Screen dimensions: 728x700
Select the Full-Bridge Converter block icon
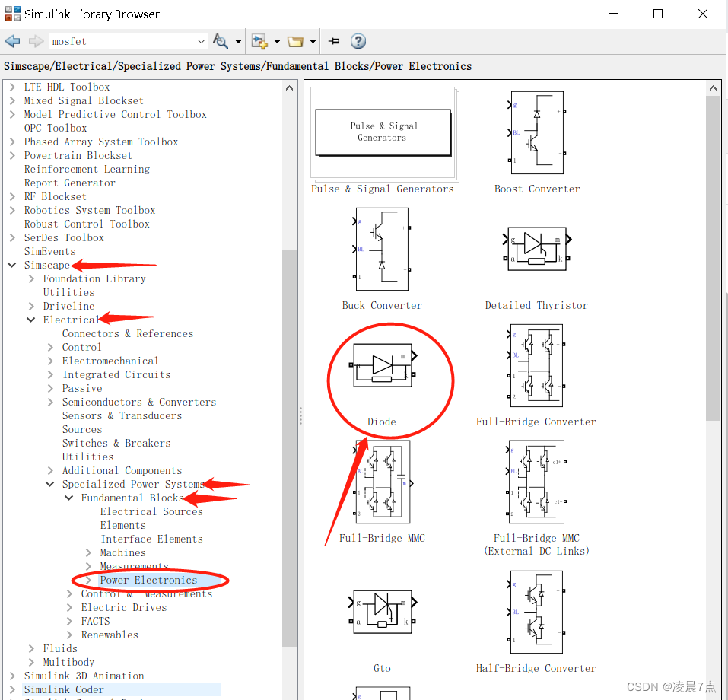click(537, 365)
